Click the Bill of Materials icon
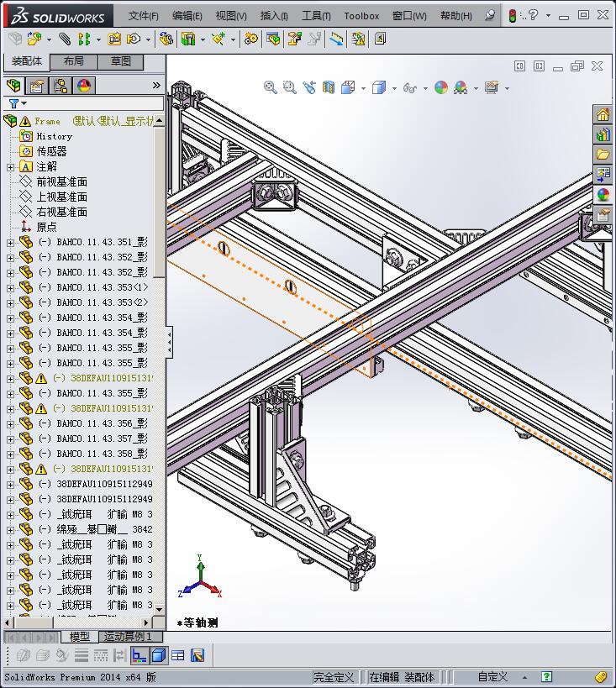 [273, 39]
